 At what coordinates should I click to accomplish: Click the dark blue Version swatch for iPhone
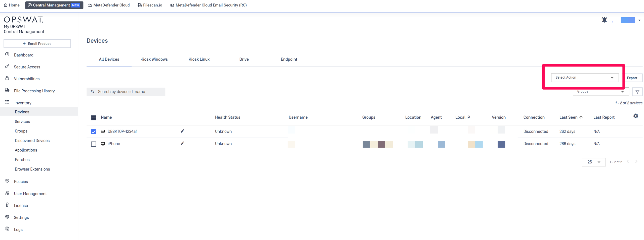(x=501, y=144)
